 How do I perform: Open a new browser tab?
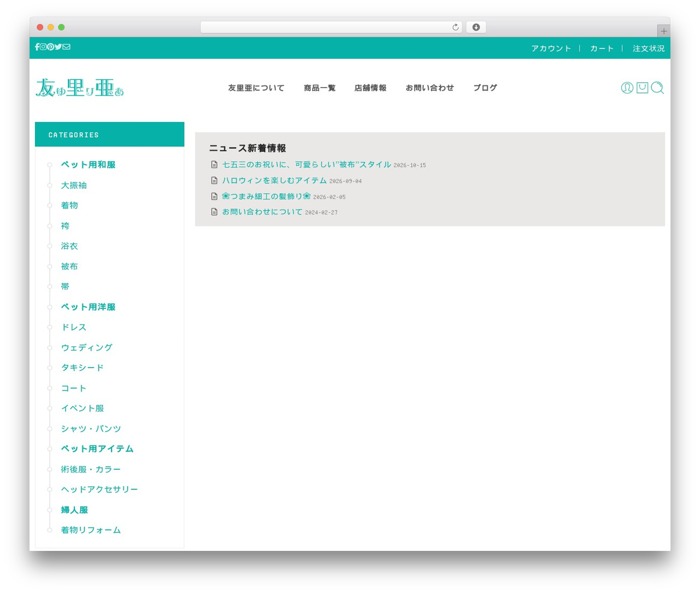point(664,31)
